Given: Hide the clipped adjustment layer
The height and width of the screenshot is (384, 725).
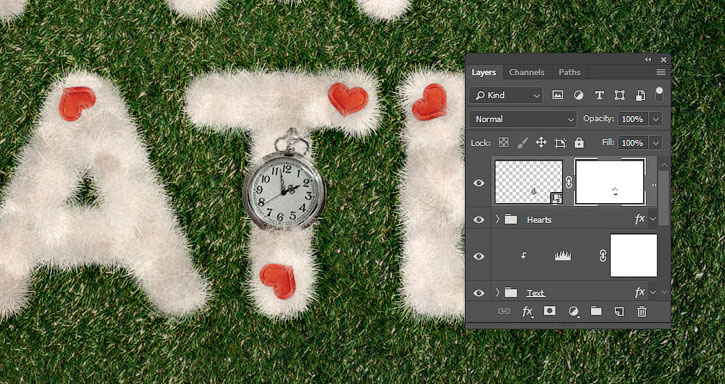Looking at the screenshot, I should [x=479, y=256].
